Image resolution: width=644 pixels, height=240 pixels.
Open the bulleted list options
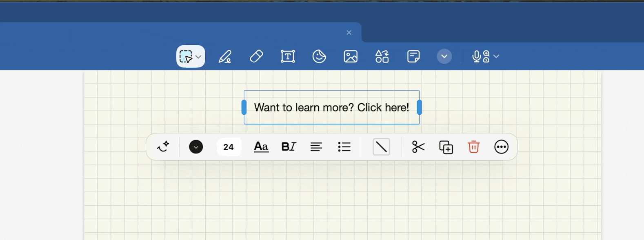tap(344, 147)
